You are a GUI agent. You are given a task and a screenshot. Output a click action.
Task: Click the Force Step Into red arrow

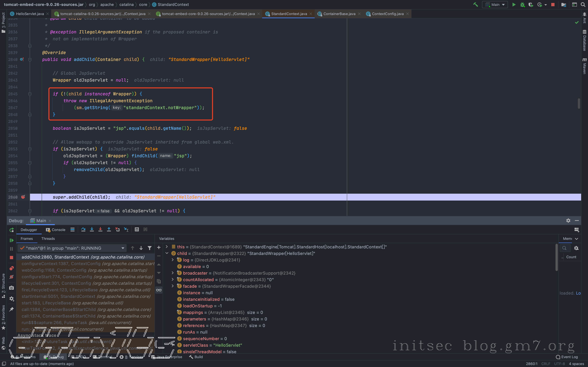coord(100,229)
